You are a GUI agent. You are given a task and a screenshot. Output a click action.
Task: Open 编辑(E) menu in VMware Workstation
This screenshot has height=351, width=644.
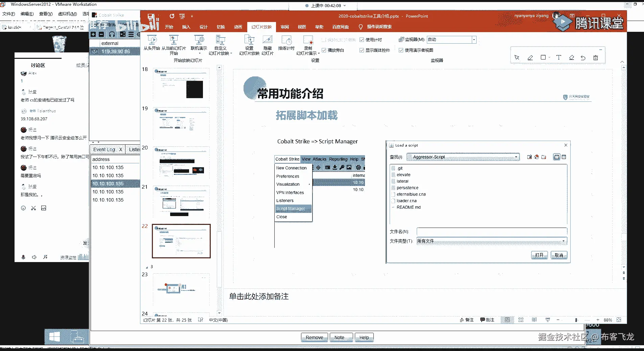point(27,14)
